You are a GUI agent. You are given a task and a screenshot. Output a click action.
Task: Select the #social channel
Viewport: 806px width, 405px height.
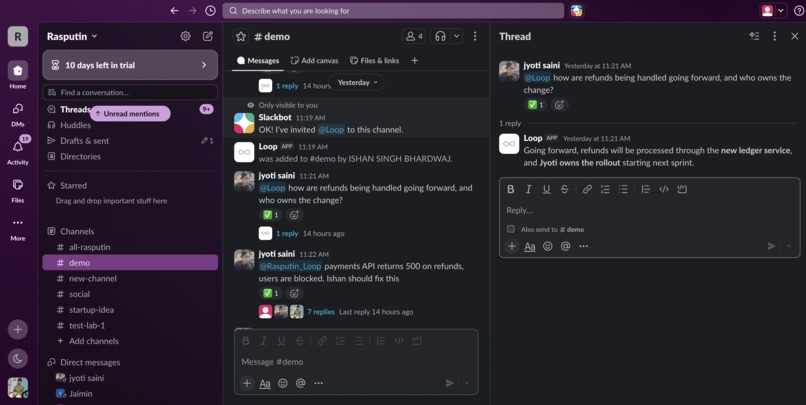click(130, 294)
